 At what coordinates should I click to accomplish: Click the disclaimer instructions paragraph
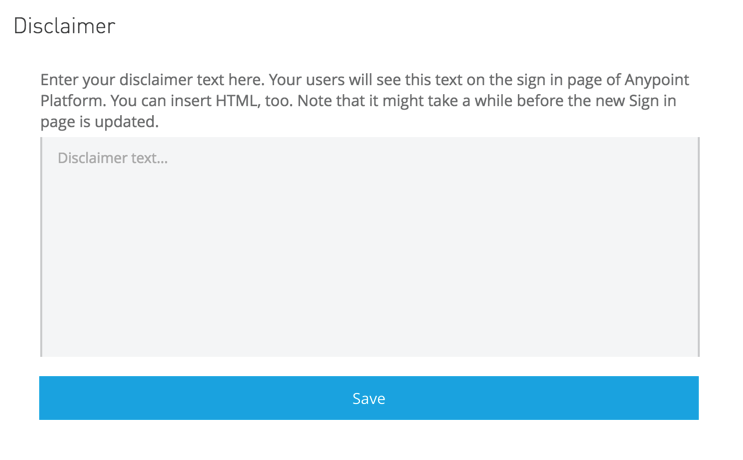[365, 101]
